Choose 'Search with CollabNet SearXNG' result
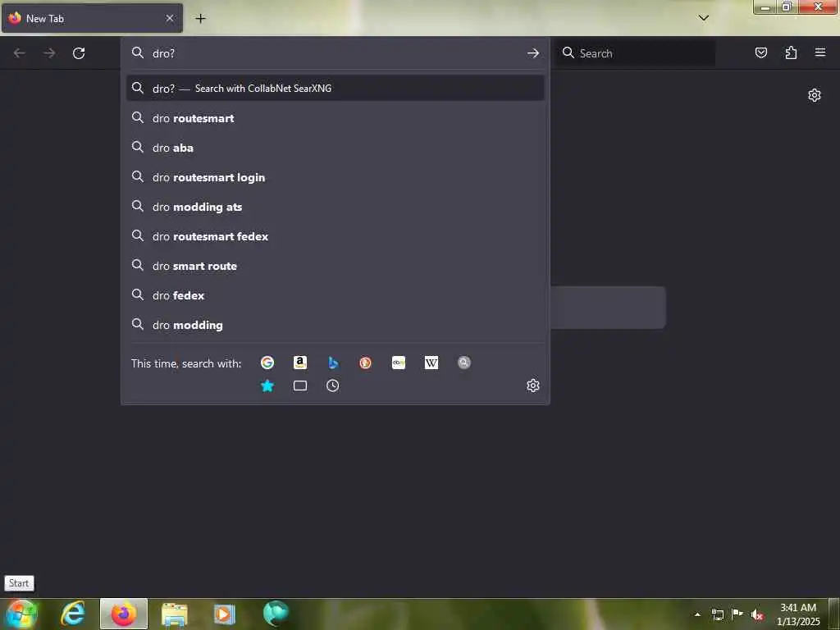 click(x=336, y=89)
